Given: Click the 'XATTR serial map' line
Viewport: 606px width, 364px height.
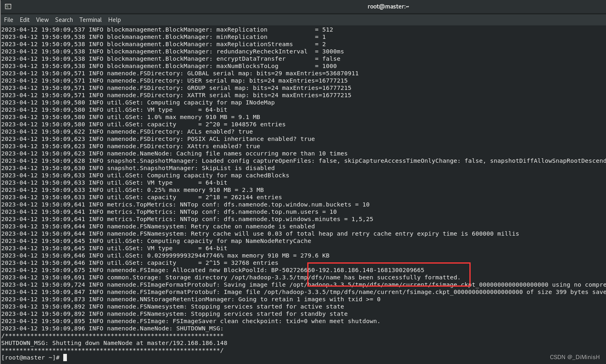Looking at the screenshot, I should pyautogui.click(x=176, y=95).
